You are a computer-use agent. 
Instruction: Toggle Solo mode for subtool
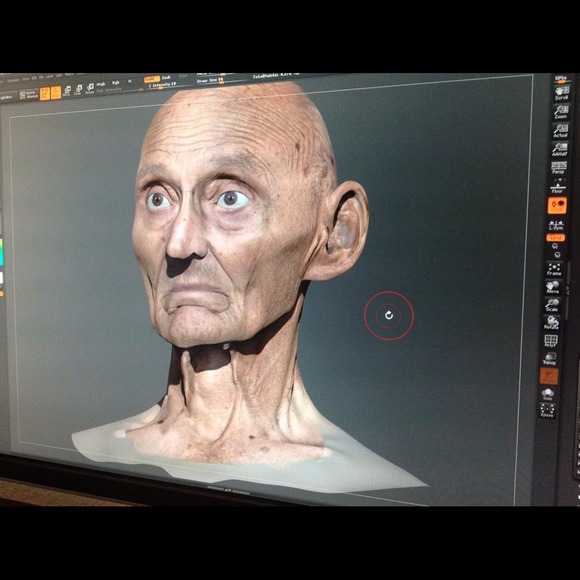(547, 394)
